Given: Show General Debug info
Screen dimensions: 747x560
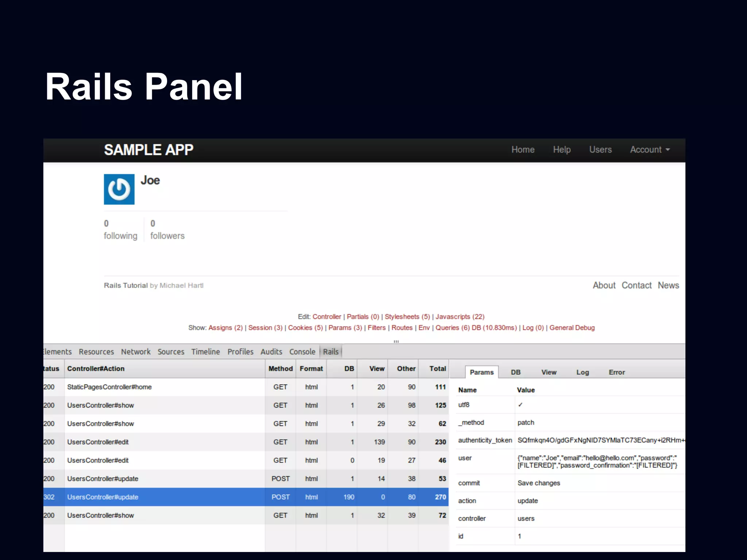Looking at the screenshot, I should pyautogui.click(x=572, y=328).
